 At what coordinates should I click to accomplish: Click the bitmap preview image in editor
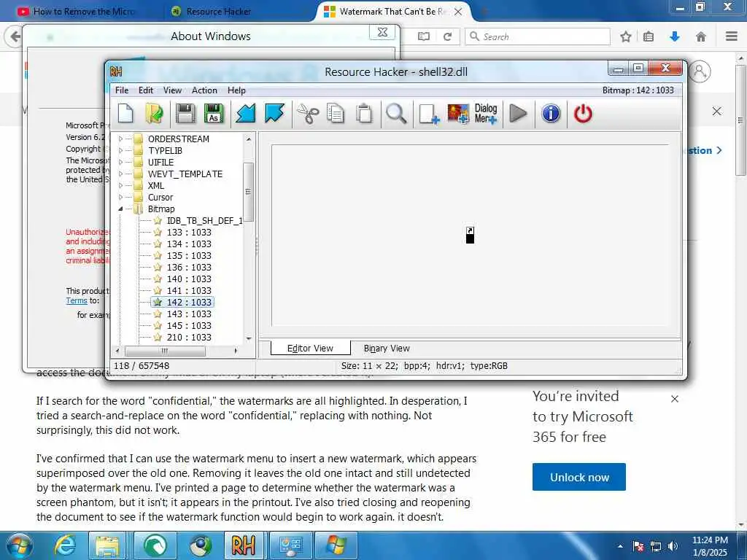coord(470,236)
